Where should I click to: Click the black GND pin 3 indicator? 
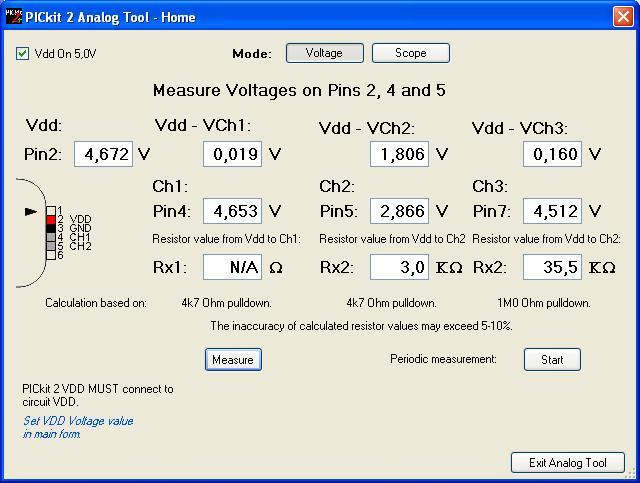click(51, 229)
